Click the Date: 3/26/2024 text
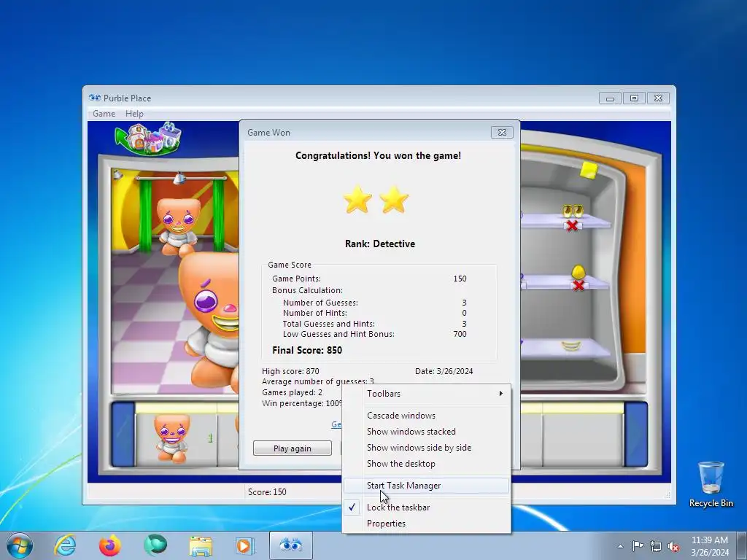 coord(444,371)
